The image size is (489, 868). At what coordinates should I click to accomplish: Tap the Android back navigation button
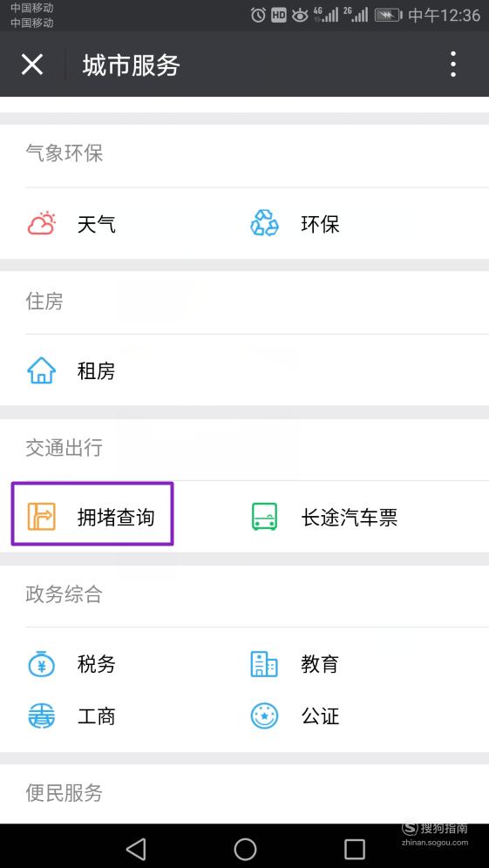(136, 848)
